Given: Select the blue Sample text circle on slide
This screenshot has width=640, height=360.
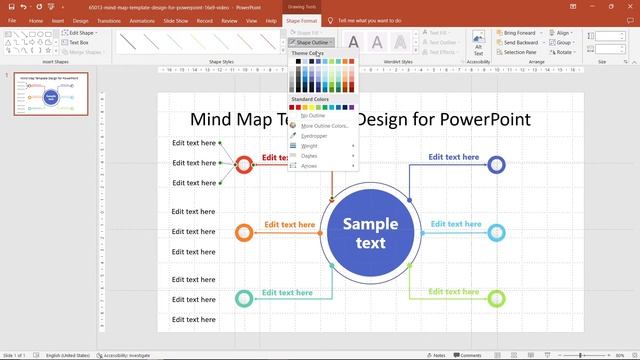Looking at the screenshot, I should [x=370, y=233].
